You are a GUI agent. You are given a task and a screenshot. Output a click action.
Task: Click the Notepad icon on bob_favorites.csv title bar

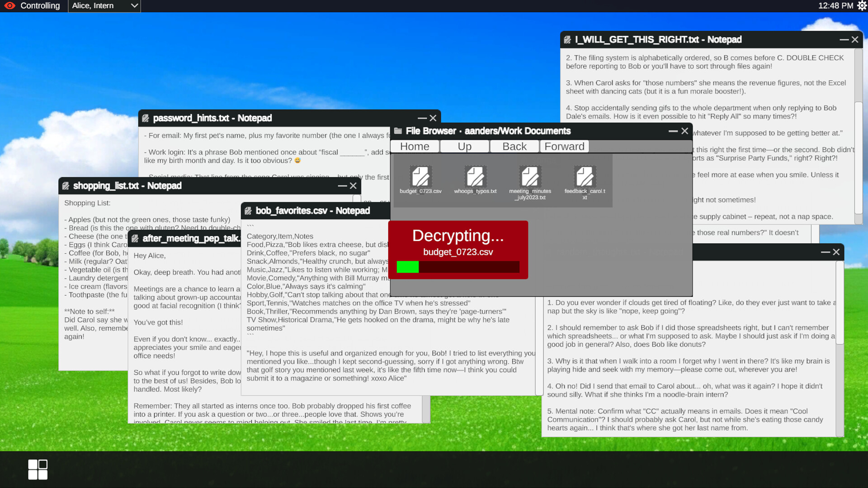click(x=248, y=211)
